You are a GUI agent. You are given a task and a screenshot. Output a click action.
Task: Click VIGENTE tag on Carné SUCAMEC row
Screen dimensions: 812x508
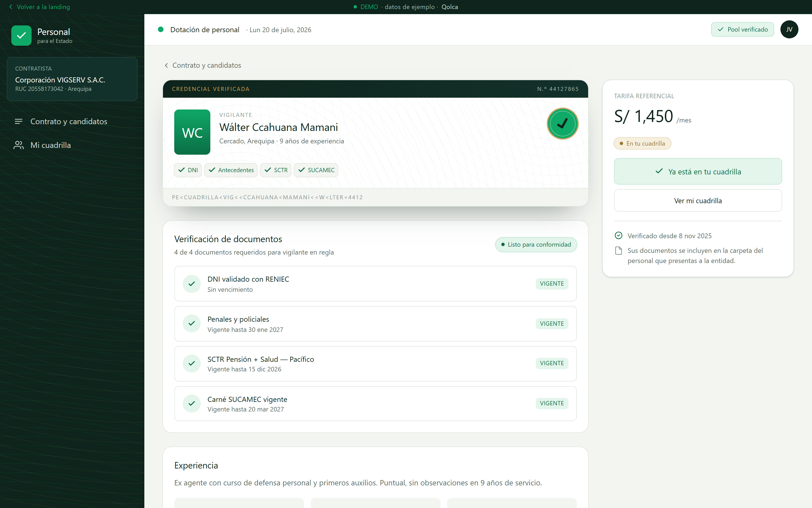tap(551, 403)
